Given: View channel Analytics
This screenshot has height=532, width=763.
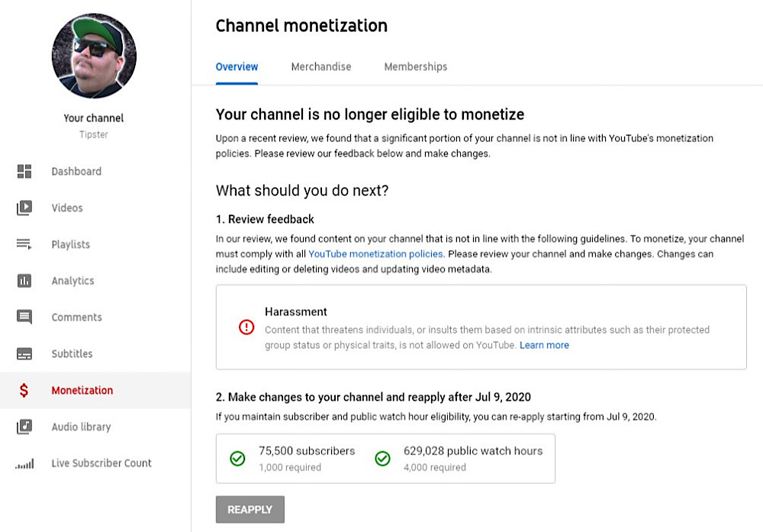Looking at the screenshot, I should 95,281.
